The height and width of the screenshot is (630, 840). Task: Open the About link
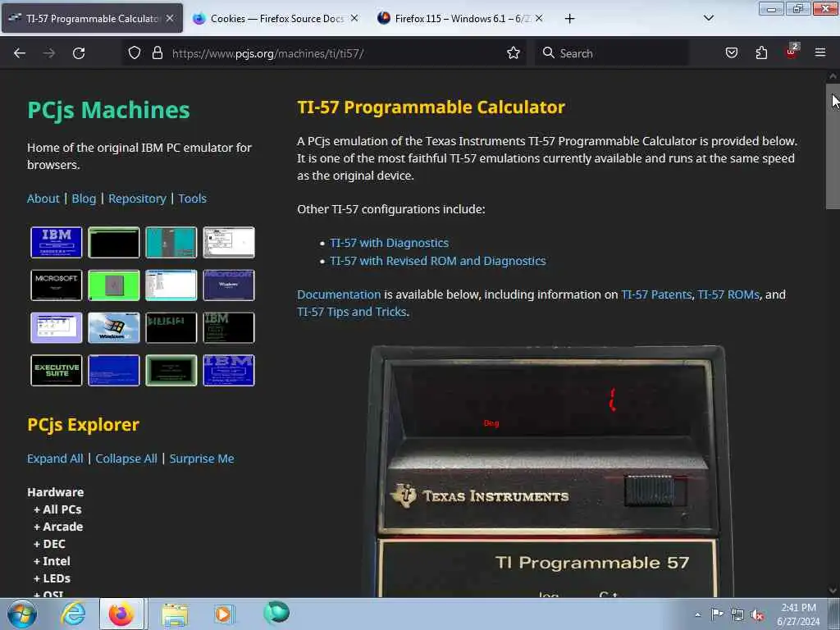(43, 199)
